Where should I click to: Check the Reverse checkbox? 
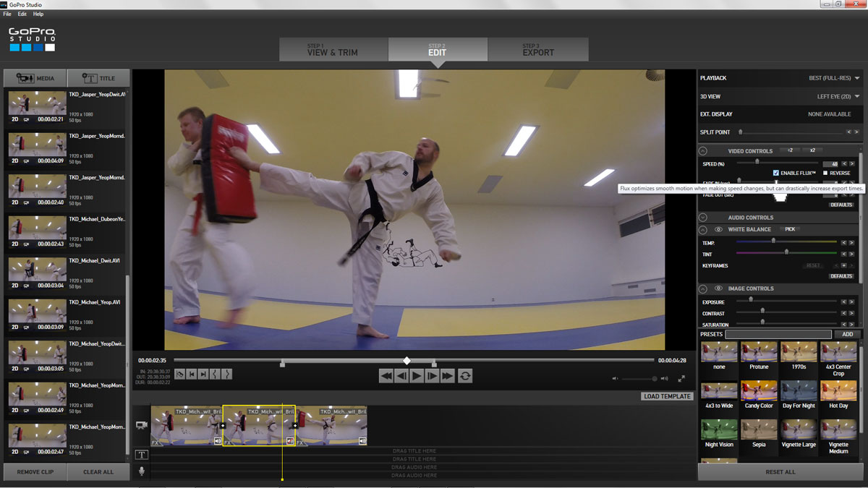(825, 173)
